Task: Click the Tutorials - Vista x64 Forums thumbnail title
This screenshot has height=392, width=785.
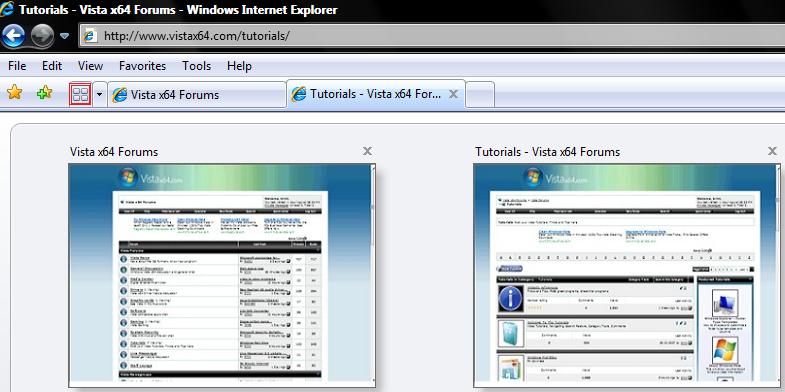Action: coord(548,152)
